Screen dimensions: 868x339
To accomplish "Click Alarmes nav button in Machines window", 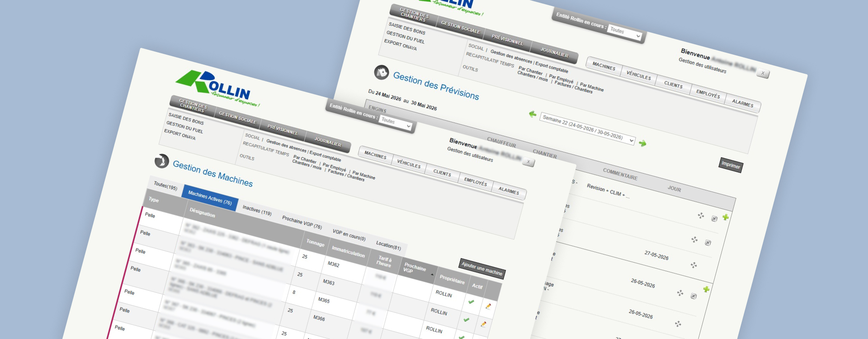I will (509, 190).
